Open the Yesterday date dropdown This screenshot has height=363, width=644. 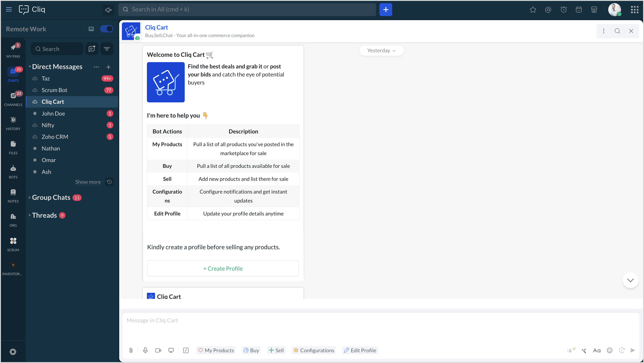pos(381,51)
